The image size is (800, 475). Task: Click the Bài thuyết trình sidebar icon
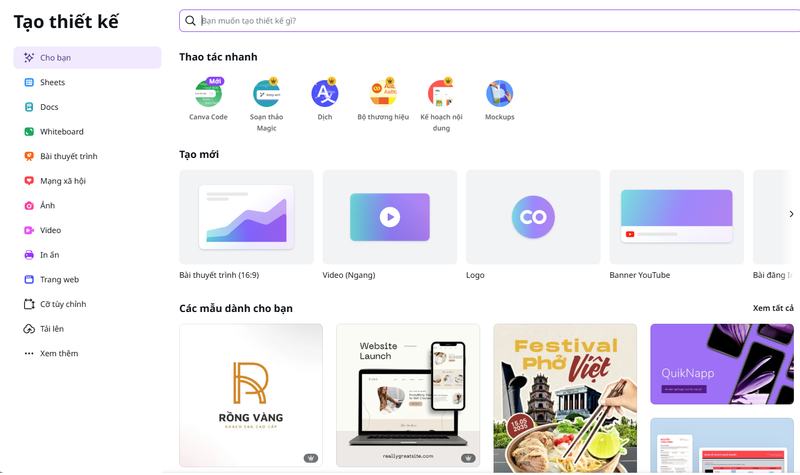[29, 156]
